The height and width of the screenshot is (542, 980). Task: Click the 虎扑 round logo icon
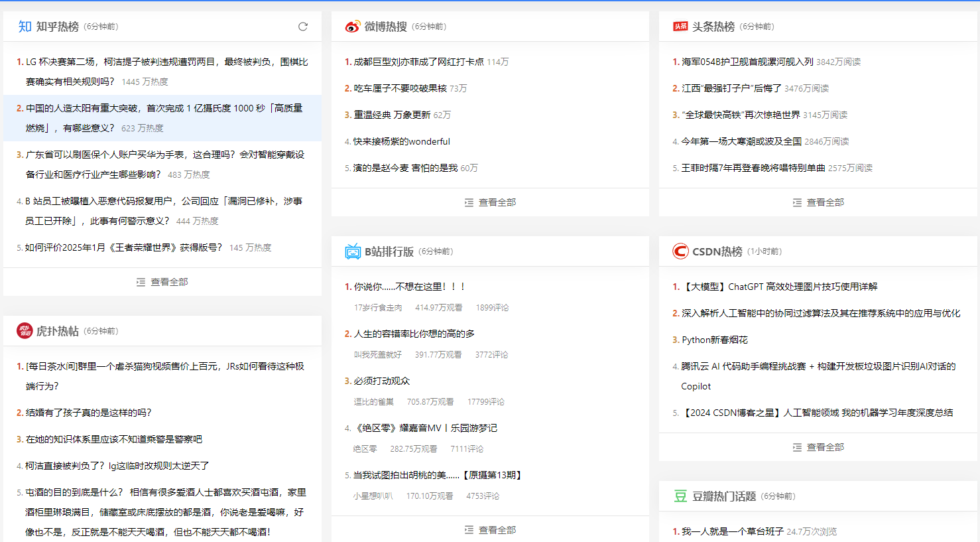25,330
